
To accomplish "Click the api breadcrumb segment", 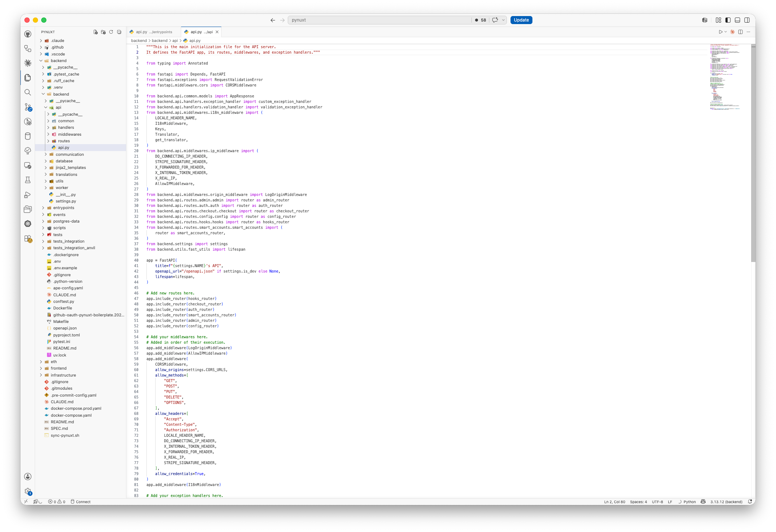I will point(175,41).
